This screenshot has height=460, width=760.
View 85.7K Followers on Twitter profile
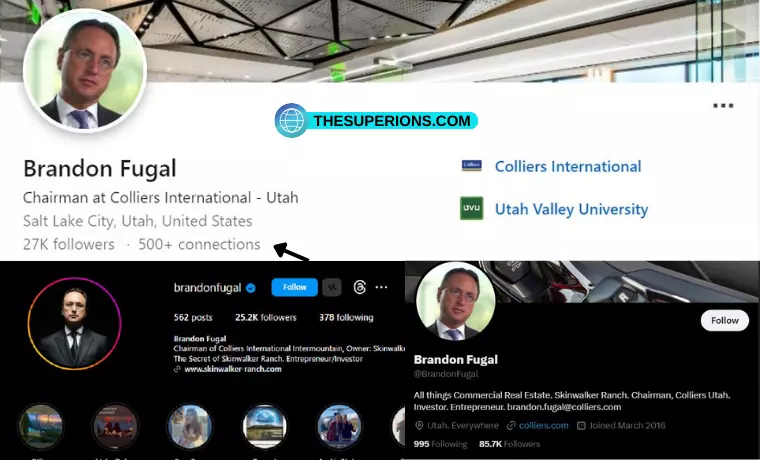click(509, 444)
